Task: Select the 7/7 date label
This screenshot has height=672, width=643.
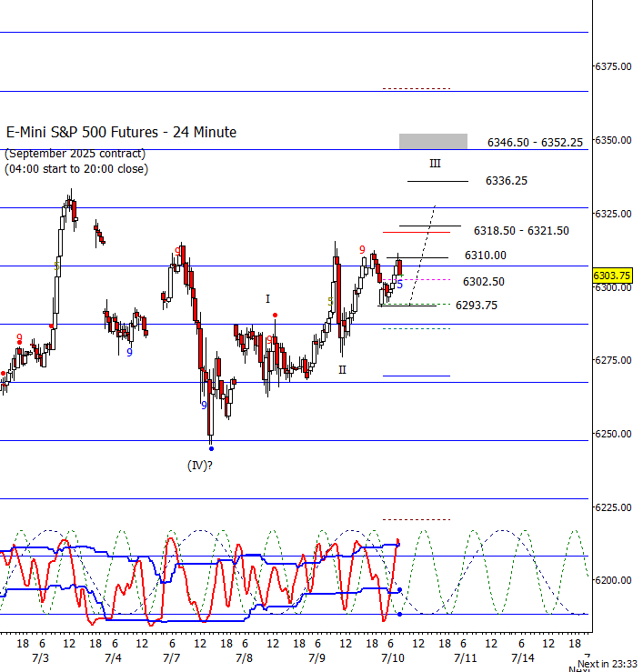Action: coord(172,657)
